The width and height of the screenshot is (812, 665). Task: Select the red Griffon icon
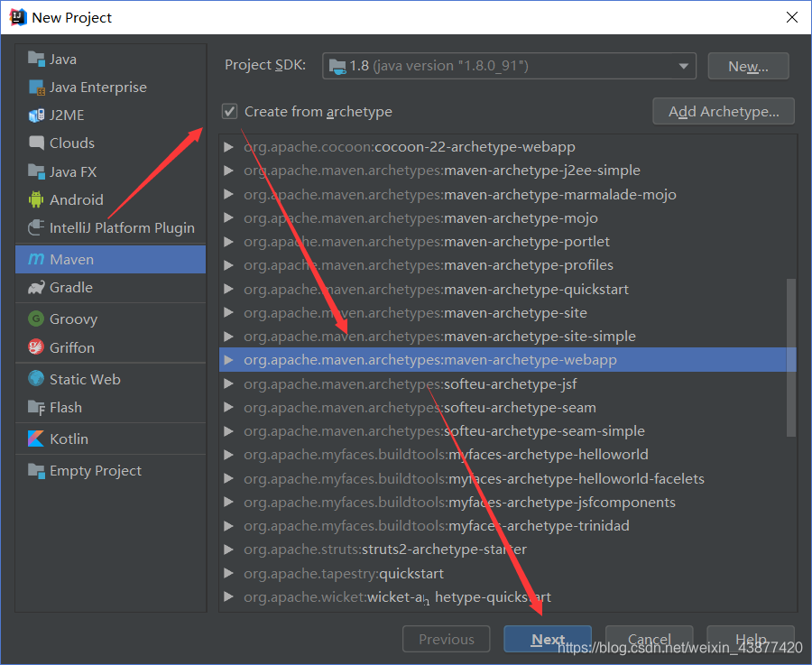(36, 347)
